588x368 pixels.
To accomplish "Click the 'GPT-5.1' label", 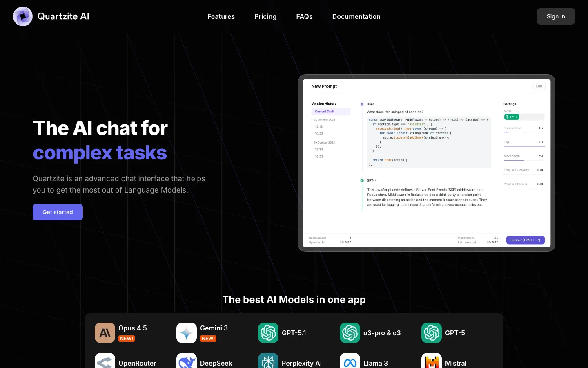I will pos(294,333).
